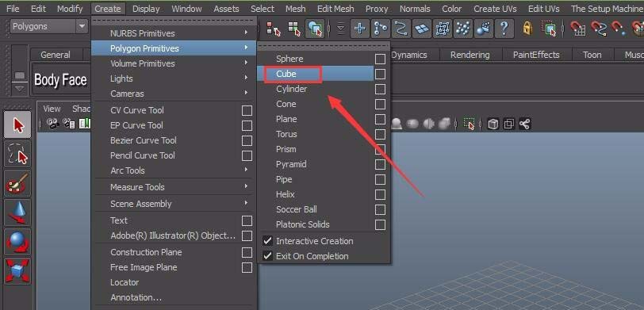Expand Scene Assembly submenu
Image resolution: width=644 pixels, height=310 pixels.
point(174,204)
